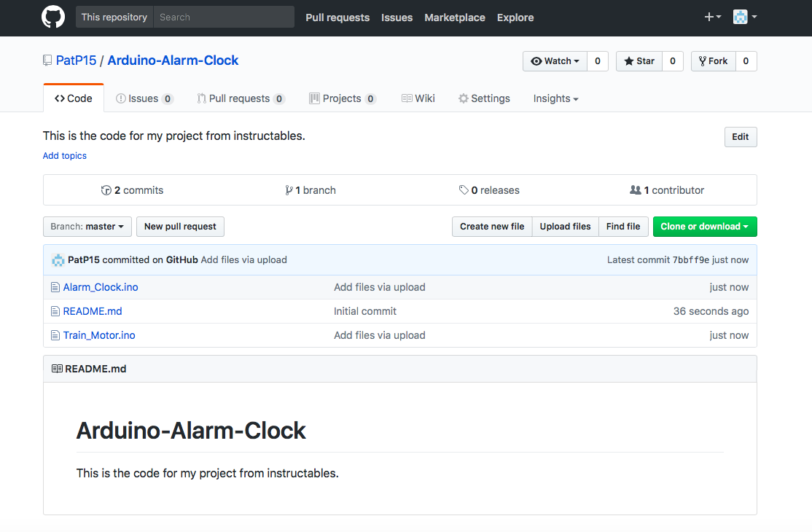This screenshot has height=532, width=812.
Task: Click the Code tab brackets icon
Action: pos(60,98)
